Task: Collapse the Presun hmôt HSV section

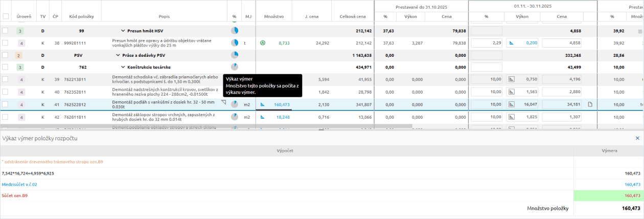Action: click(123, 31)
